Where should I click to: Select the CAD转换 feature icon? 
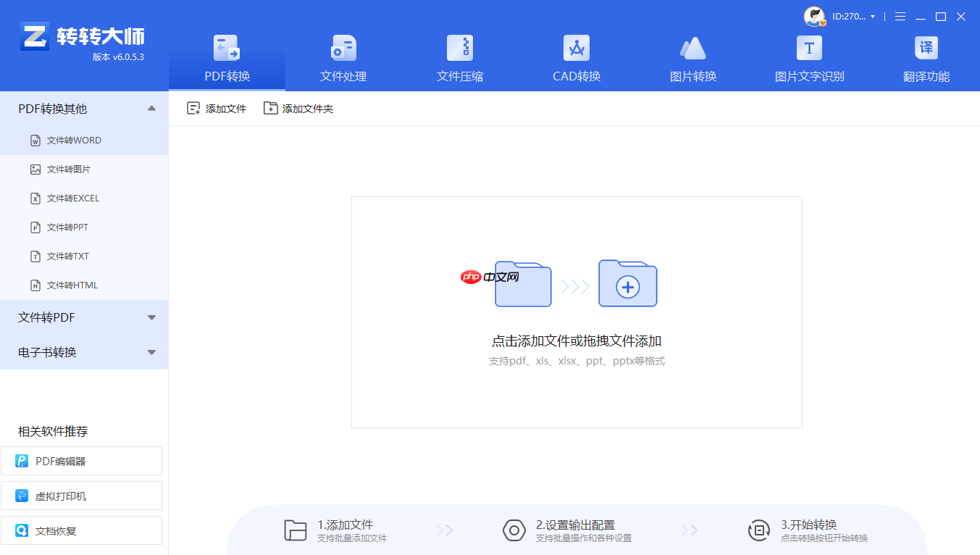point(576,58)
